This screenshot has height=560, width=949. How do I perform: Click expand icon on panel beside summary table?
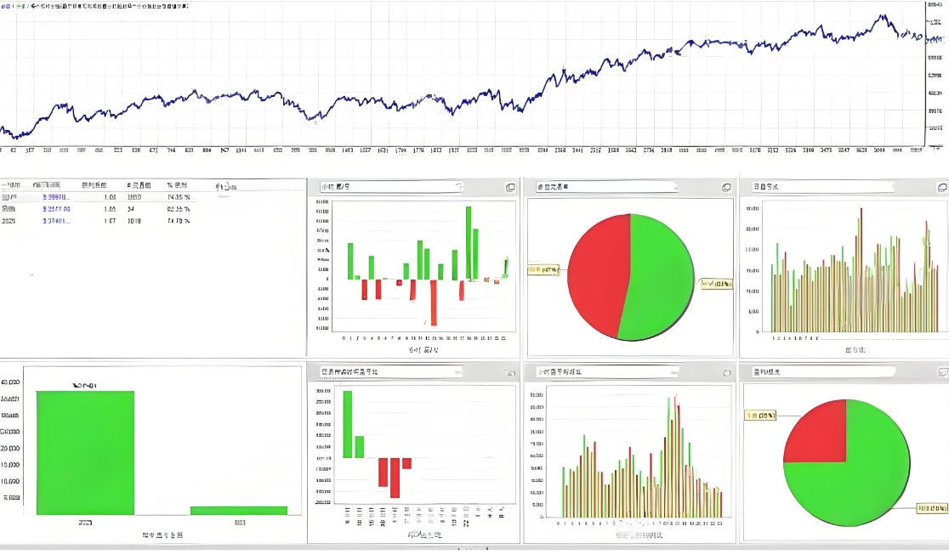pyautogui.click(x=510, y=187)
